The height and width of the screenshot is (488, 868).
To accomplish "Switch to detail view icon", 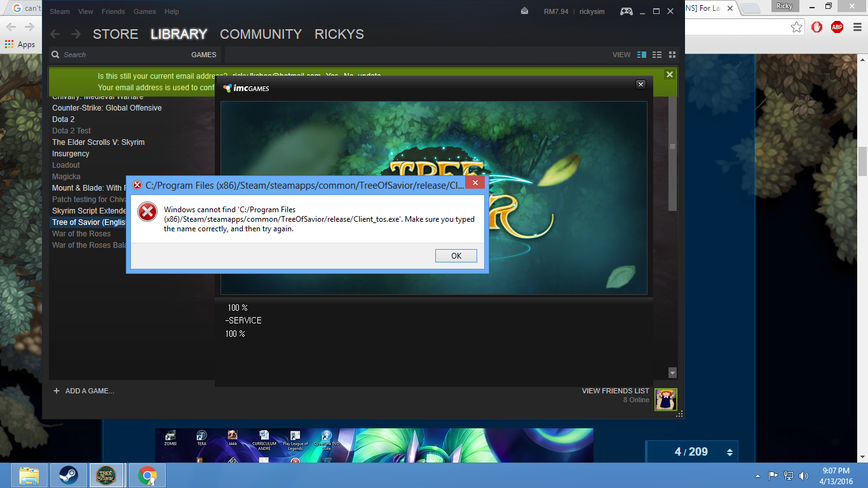I will pos(641,55).
